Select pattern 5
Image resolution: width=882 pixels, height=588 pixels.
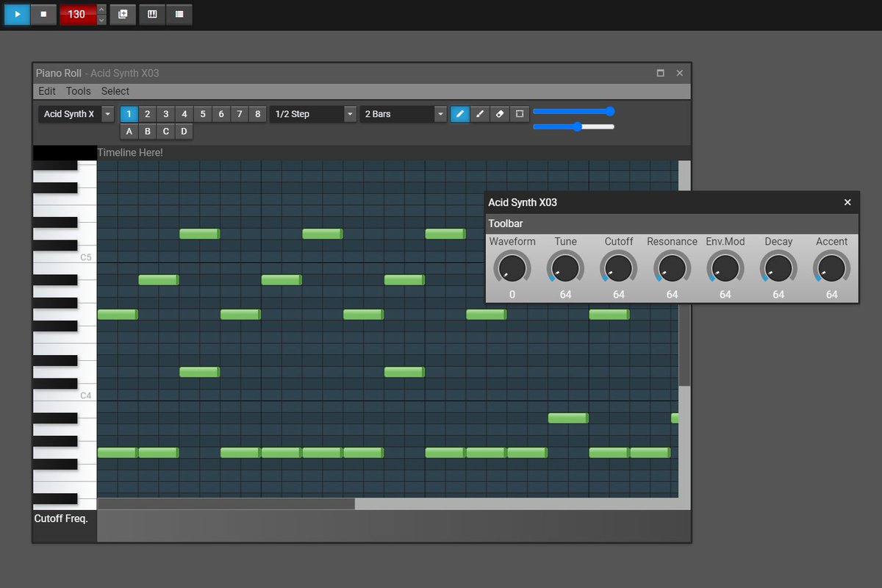tap(202, 114)
